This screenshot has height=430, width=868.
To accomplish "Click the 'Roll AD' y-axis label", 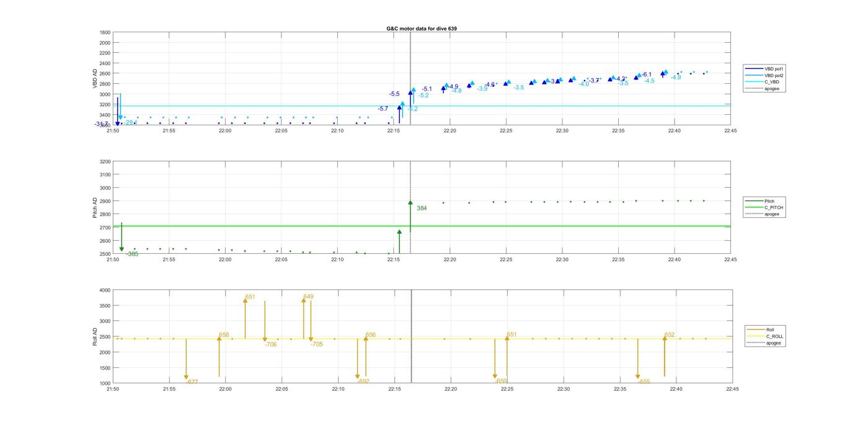I will pyautogui.click(x=95, y=336).
